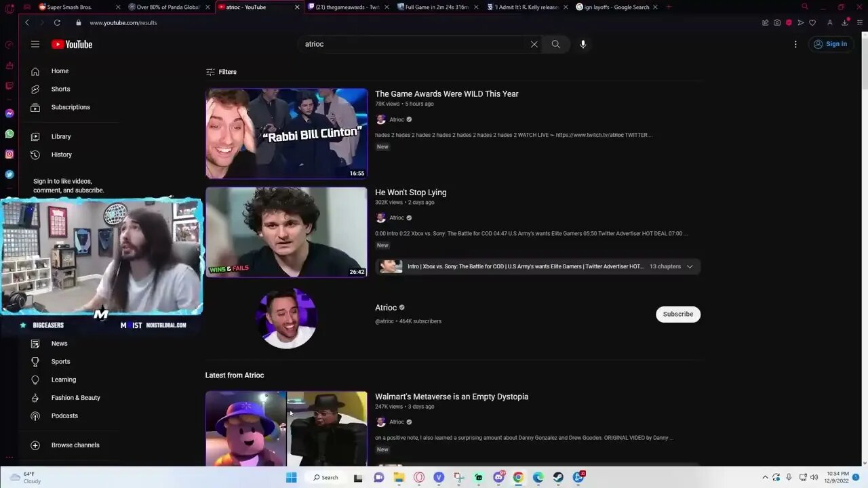Open Atrioc channel avatar

coord(286,318)
